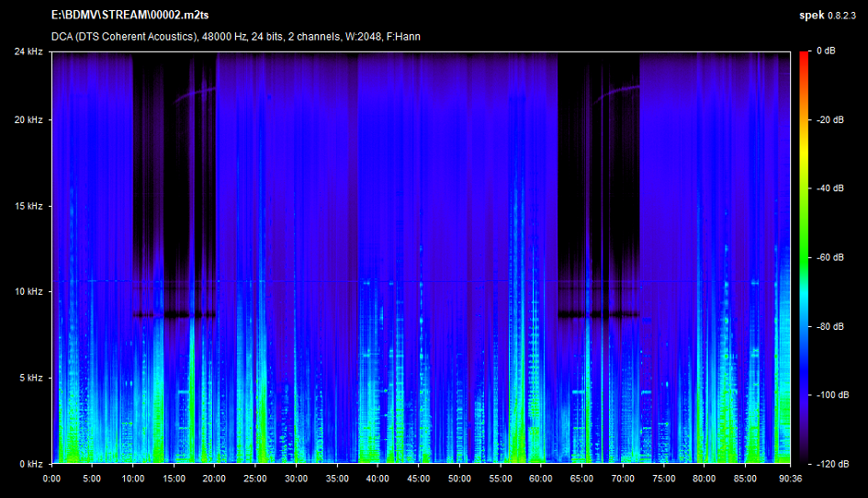Click the 60:00 time axis marker
The width and height of the screenshot is (868, 498).
(x=541, y=478)
